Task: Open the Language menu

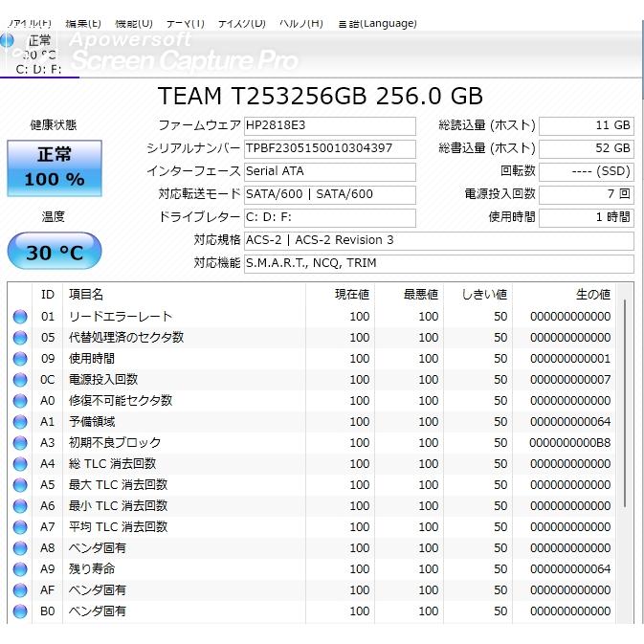Action: click(x=377, y=23)
